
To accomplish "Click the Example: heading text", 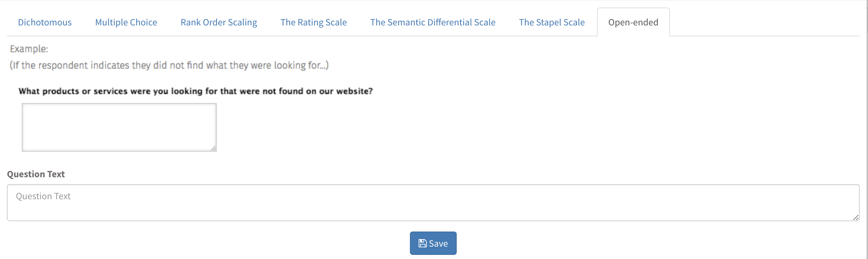I will (29, 49).
